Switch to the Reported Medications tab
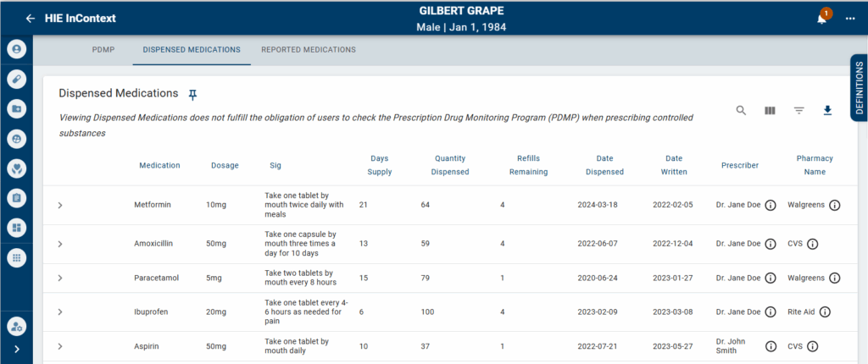 (x=308, y=50)
